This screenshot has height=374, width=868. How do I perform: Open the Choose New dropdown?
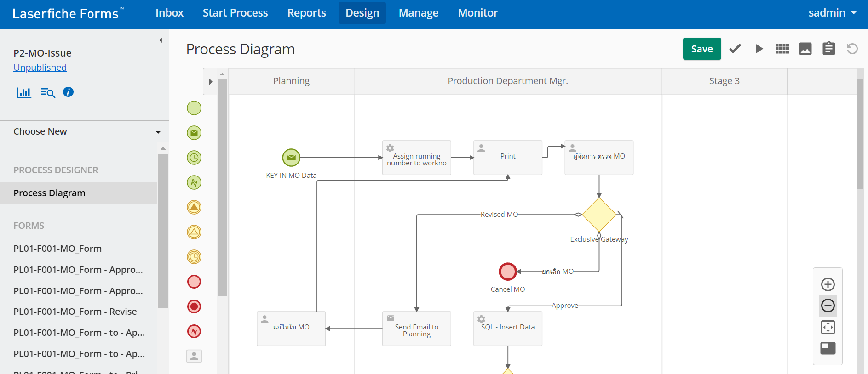tap(85, 131)
